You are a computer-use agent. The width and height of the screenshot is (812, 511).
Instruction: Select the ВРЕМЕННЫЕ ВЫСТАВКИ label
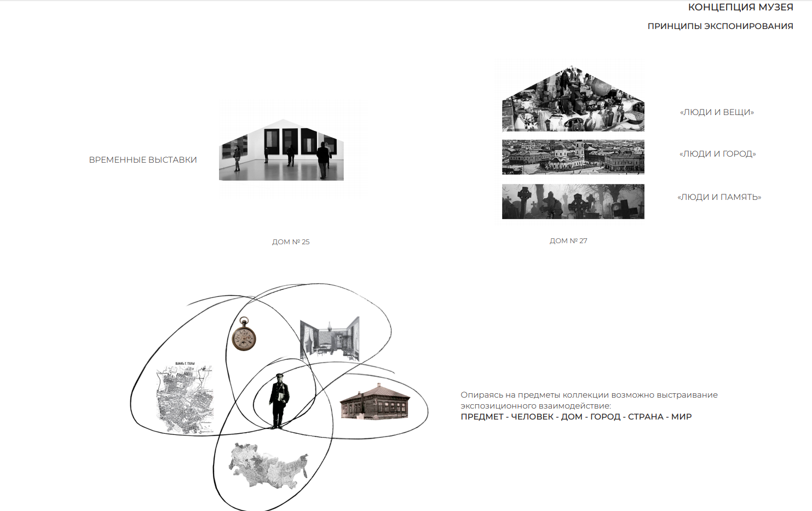[x=143, y=160]
